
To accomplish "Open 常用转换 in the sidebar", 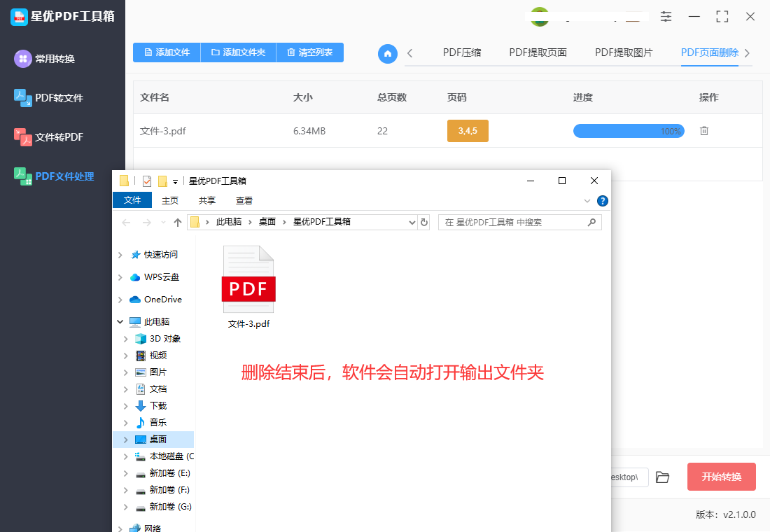I will (45, 59).
